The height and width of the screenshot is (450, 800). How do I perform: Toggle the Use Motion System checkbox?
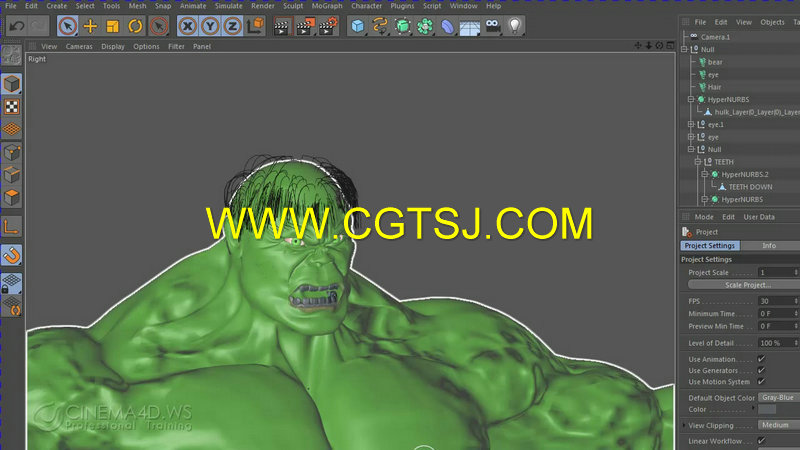point(761,382)
